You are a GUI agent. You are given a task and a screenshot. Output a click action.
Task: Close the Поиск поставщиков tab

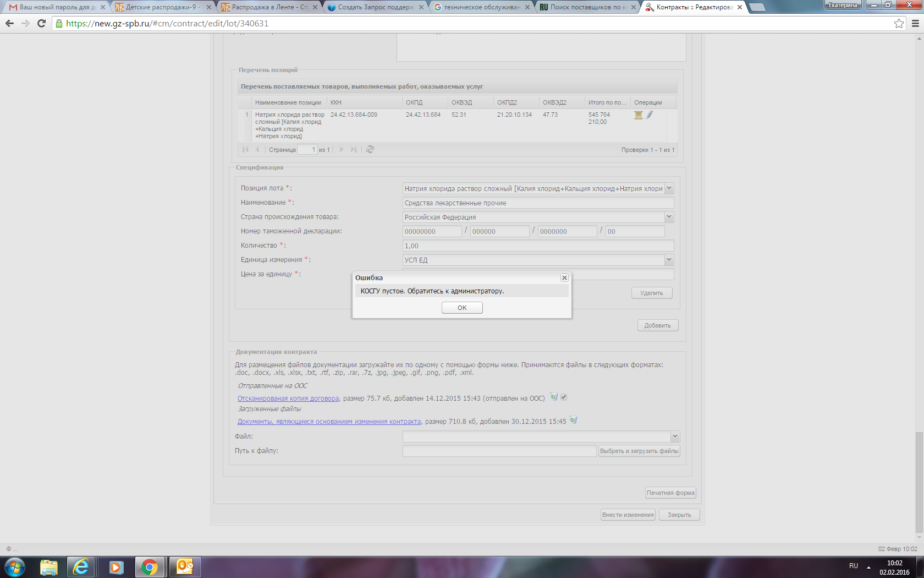click(633, 7)
